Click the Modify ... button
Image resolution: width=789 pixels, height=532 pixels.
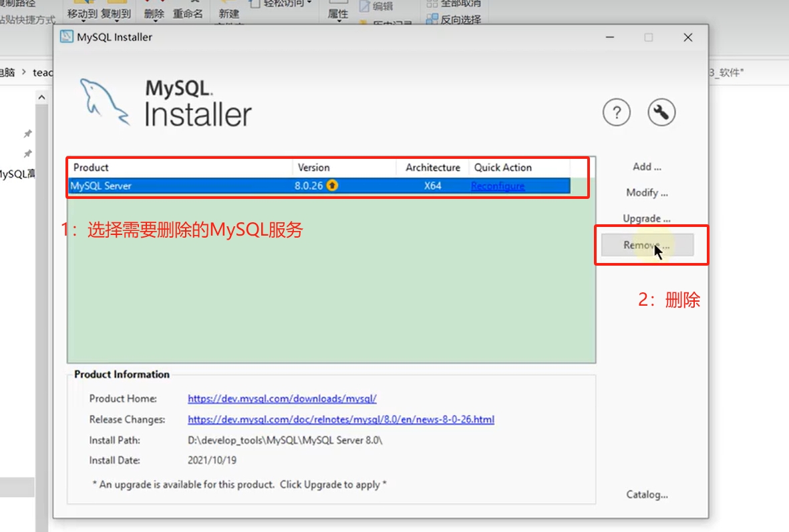(x=647, y=193)
